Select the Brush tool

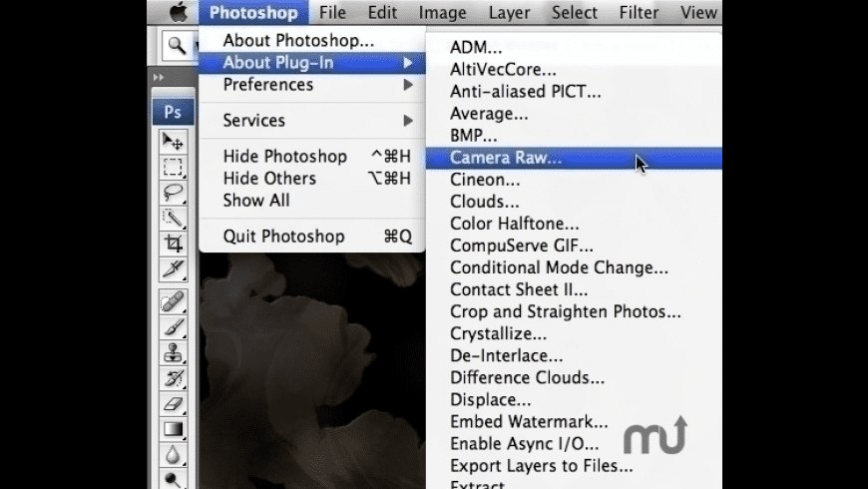click(173, 326)
